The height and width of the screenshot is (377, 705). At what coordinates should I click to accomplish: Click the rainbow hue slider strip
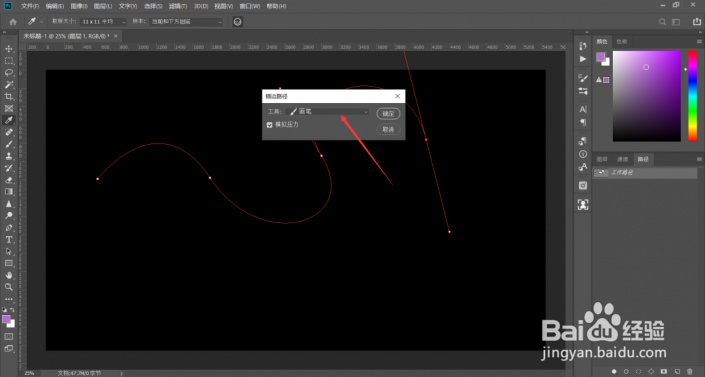pyautogui.click(x=692, y=96)
